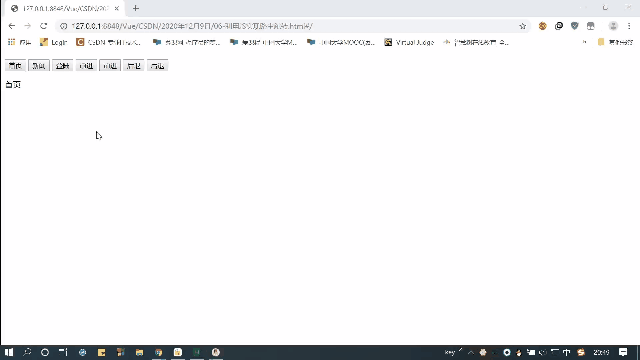Open the taskbar clock
640x360 pixels.
pyautogui.click(x=602, y=352)
